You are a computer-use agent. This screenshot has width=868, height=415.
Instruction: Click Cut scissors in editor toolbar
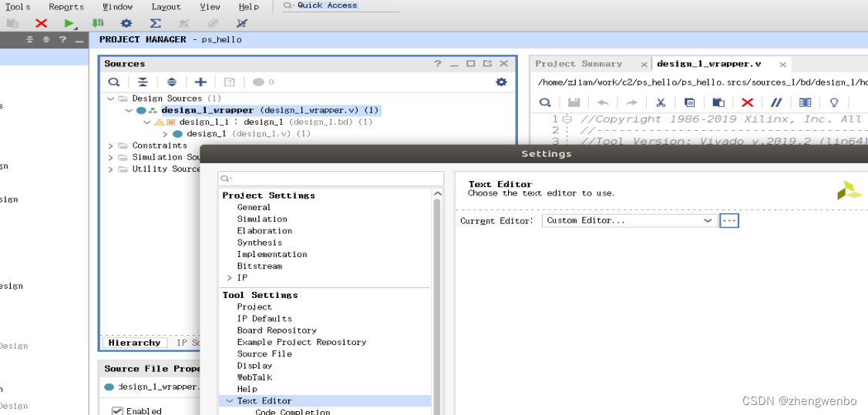pos(661,102)
